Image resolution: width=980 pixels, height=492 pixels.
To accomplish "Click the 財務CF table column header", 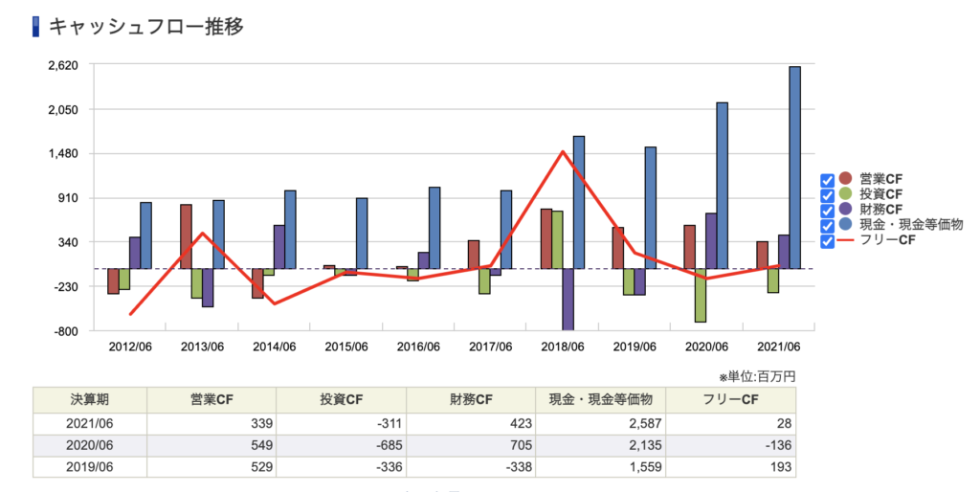I will (471, 399).
